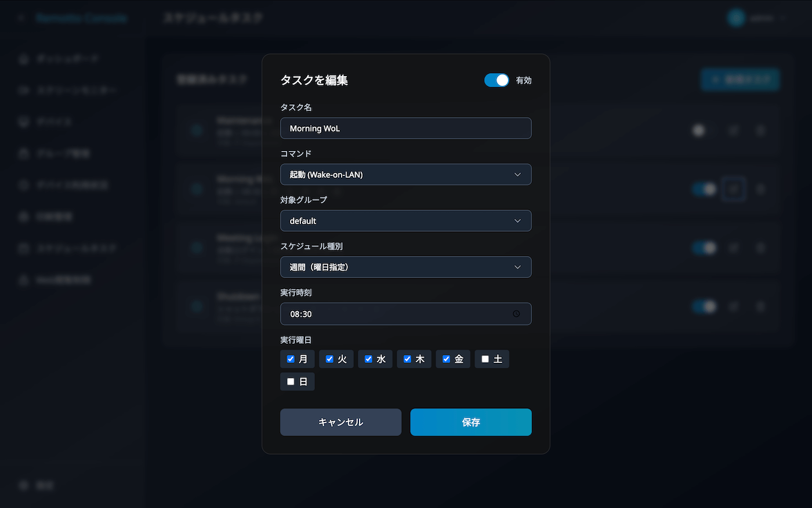Click the 実行時刻 field showing 08:30
This screenshot has height=508, width=812.
click(406, 314)
